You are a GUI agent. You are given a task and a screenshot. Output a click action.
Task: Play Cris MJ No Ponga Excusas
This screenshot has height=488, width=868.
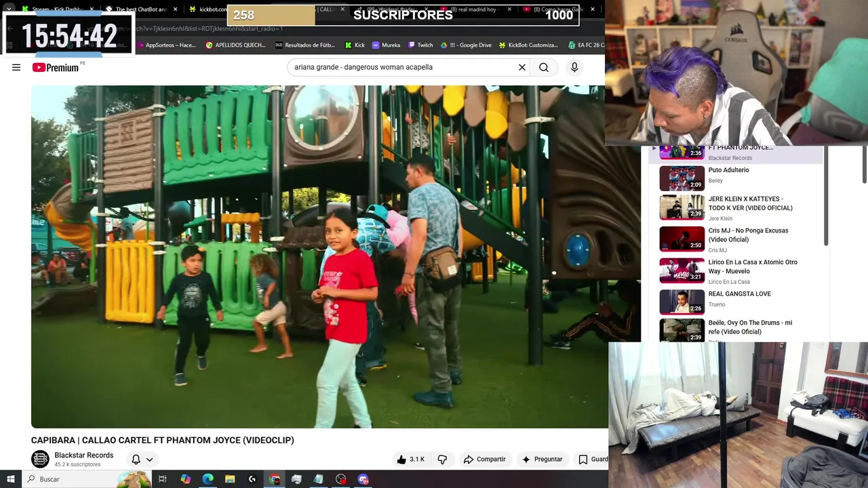736,239
